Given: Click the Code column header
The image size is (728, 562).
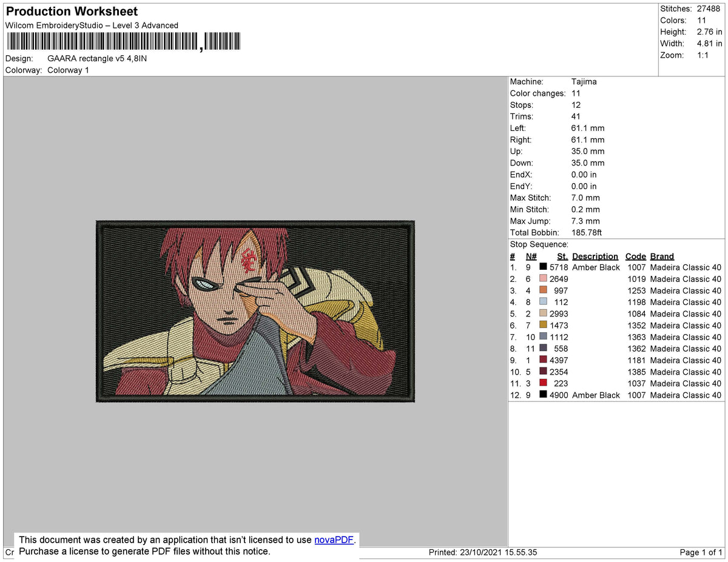Looking at the screenshot, I should [x=636, y=256].
